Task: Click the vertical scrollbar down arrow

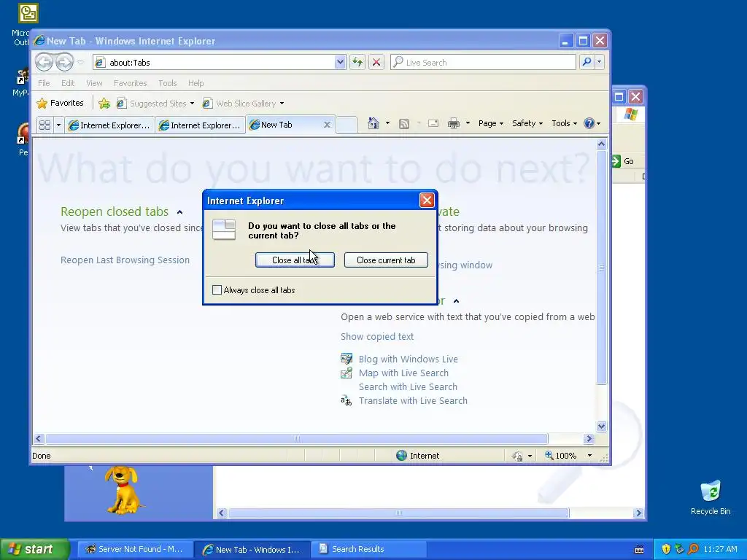Action: tap(601, 426)
